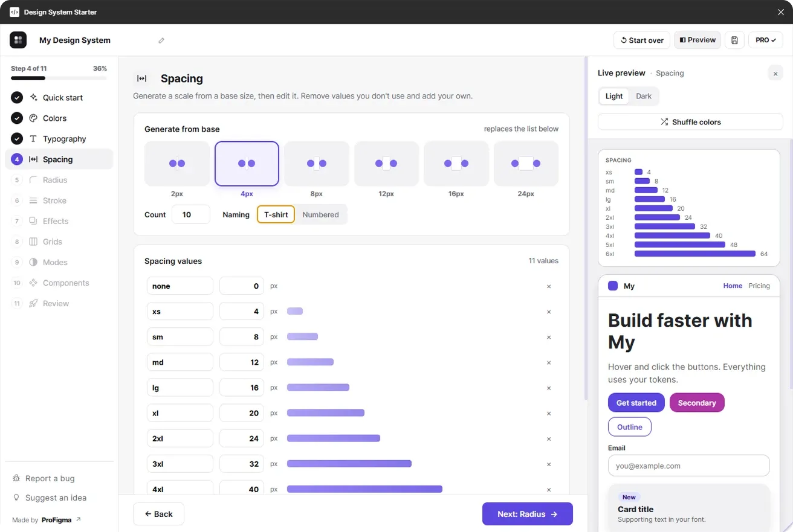The width and height of the screenshot is (793, 532).
Task: Switch live preview to Dark mode
Action: point(644,96)
